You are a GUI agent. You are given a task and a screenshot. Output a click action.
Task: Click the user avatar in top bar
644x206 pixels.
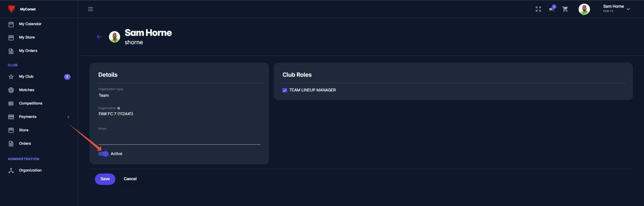click(x=584, y=9)
